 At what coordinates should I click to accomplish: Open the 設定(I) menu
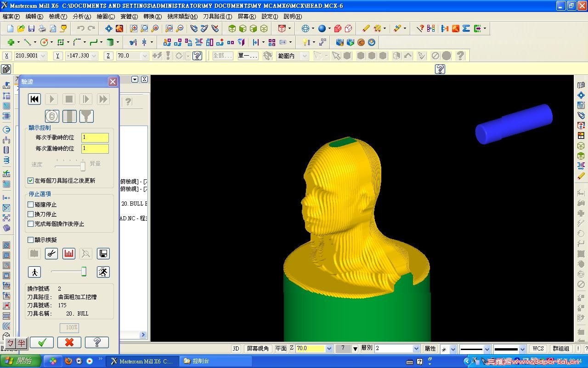point(270,17)
